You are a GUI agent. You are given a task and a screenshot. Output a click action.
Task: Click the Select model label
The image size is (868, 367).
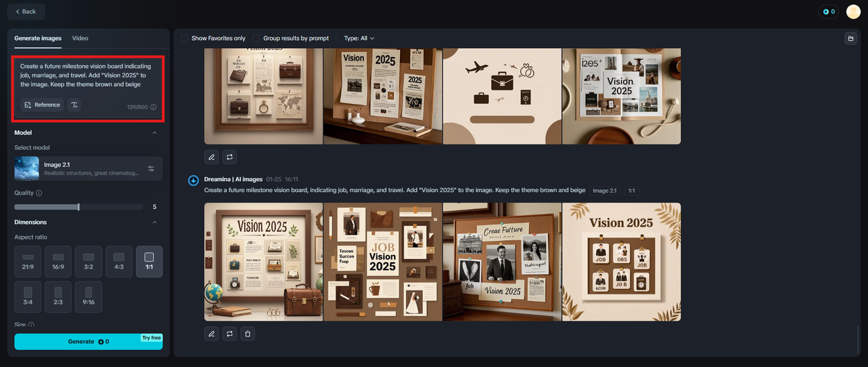(x=32, y=148)
